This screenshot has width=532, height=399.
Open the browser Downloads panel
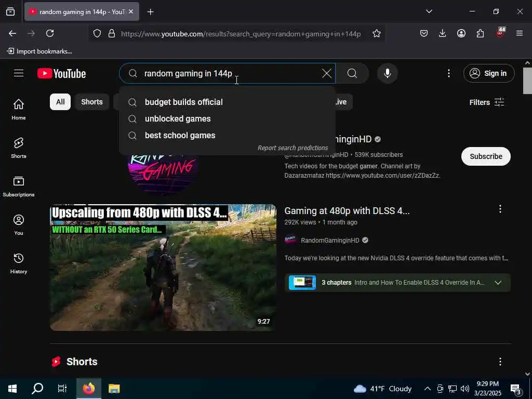click(x=442, y=33)
